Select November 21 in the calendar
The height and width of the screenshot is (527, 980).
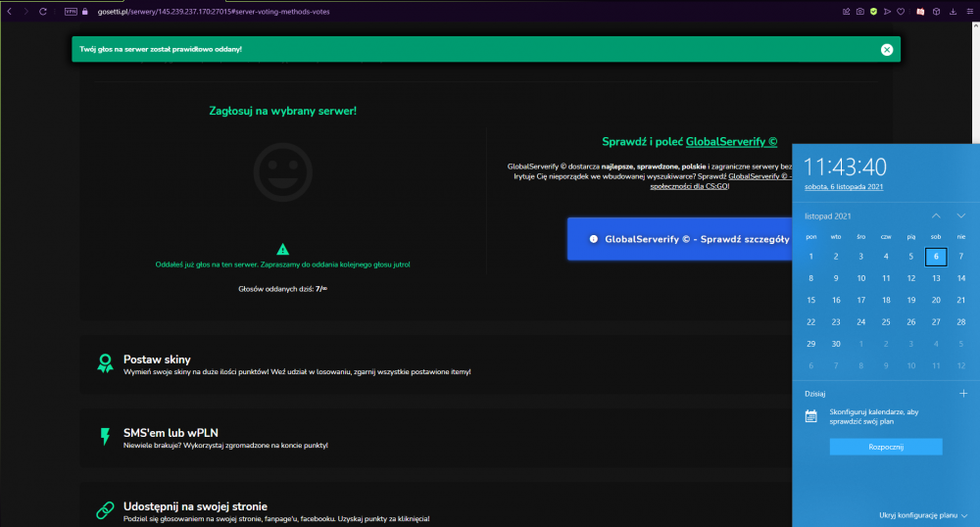[x=960, y=301]
